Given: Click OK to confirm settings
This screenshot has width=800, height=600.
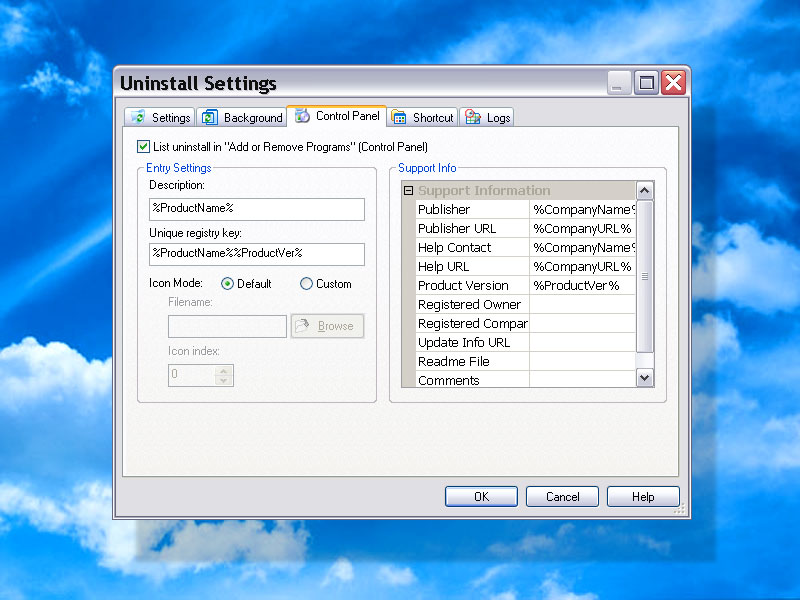Looking at the screenshot, I should 481,496.
